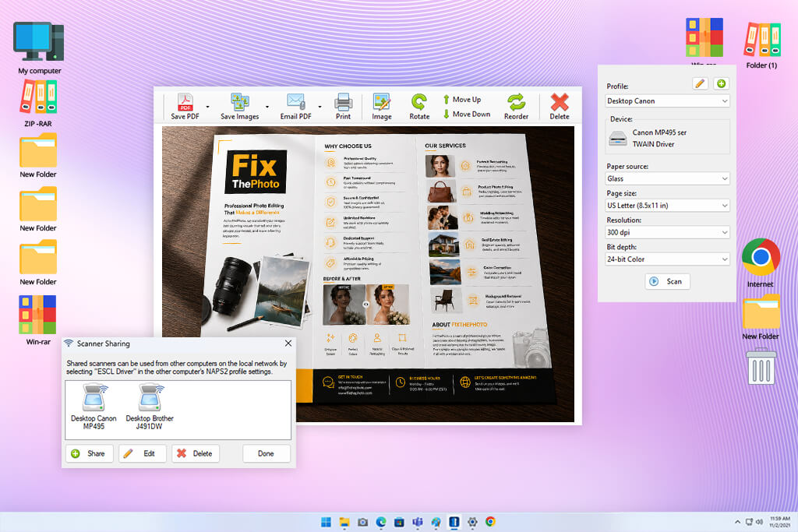Open the Paper source dropdown
798x532 pixels.
[667, 178]
